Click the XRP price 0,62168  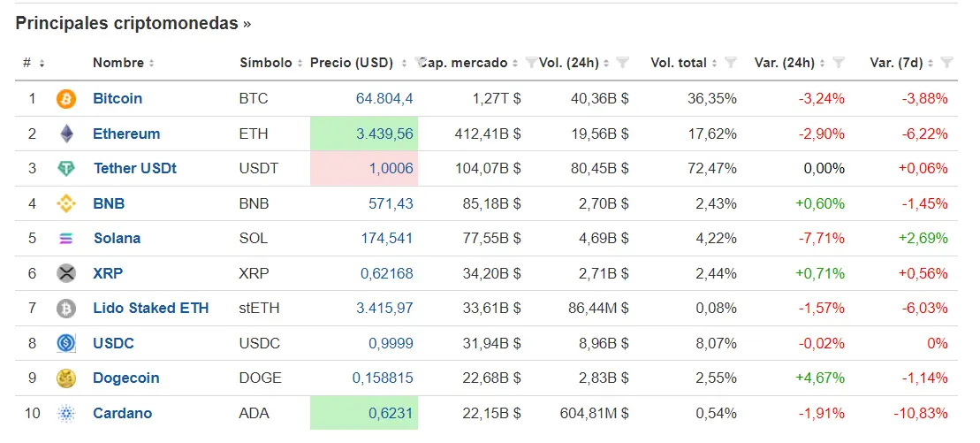tap(387, 273)
